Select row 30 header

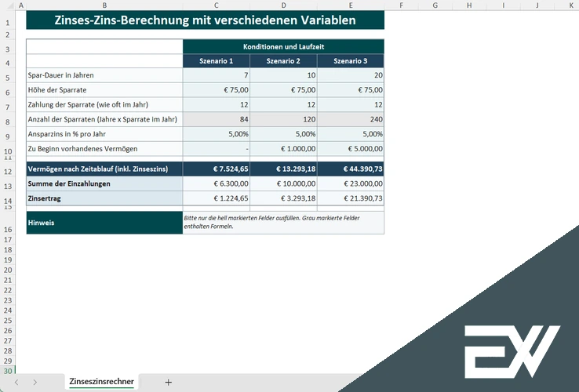7,371
